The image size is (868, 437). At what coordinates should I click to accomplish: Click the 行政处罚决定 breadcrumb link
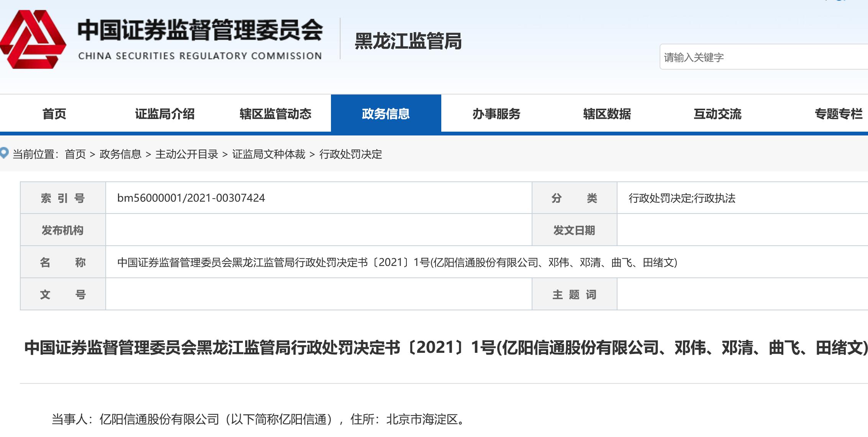pos(350,154)
